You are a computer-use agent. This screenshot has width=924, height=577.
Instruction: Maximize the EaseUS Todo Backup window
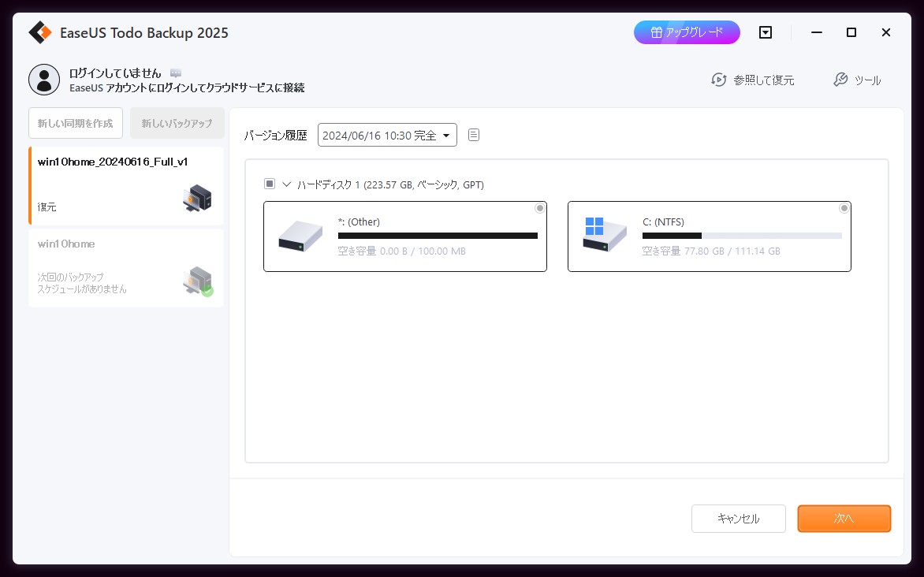pyautogui.click(x=851, y=32)
